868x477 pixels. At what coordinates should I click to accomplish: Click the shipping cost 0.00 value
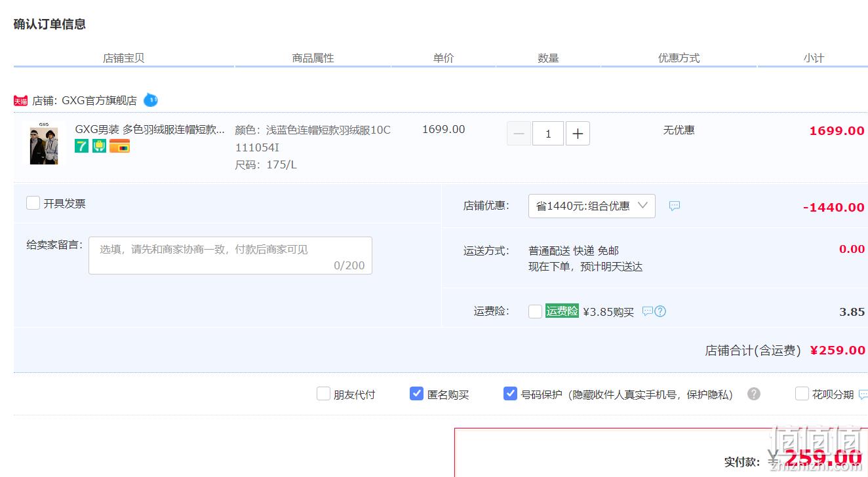click(852, 249)
